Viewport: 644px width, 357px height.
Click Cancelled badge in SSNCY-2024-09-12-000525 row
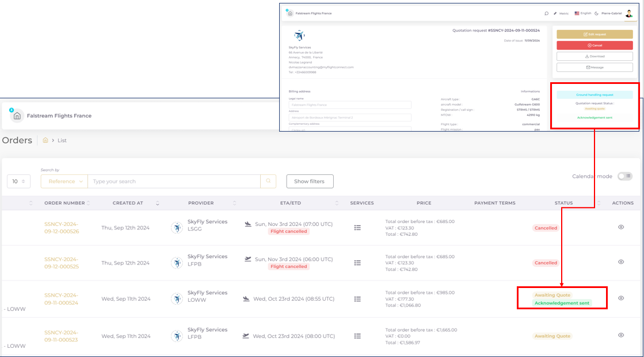click(546, 263)
